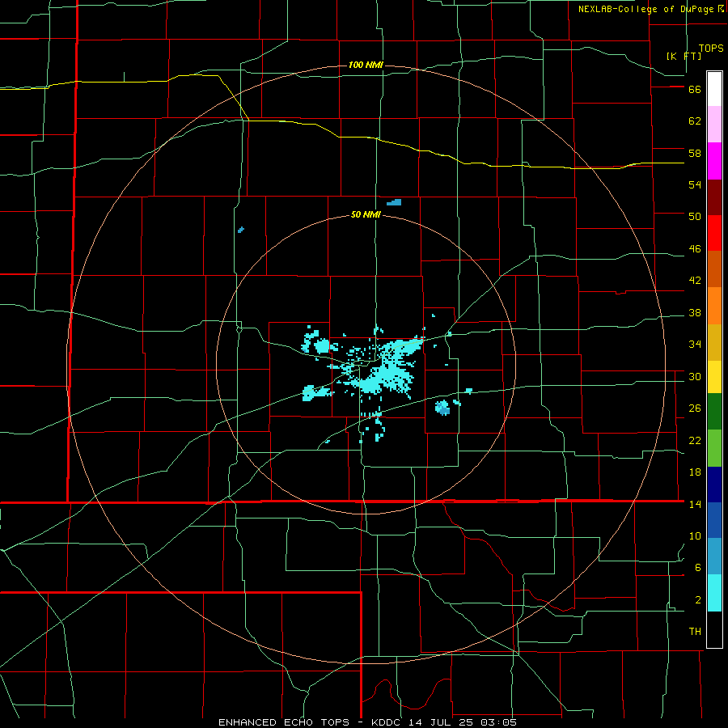This screenshot has width=728, height=728.
Task: Click the '26' legend value label
Action: coord(695,408)
